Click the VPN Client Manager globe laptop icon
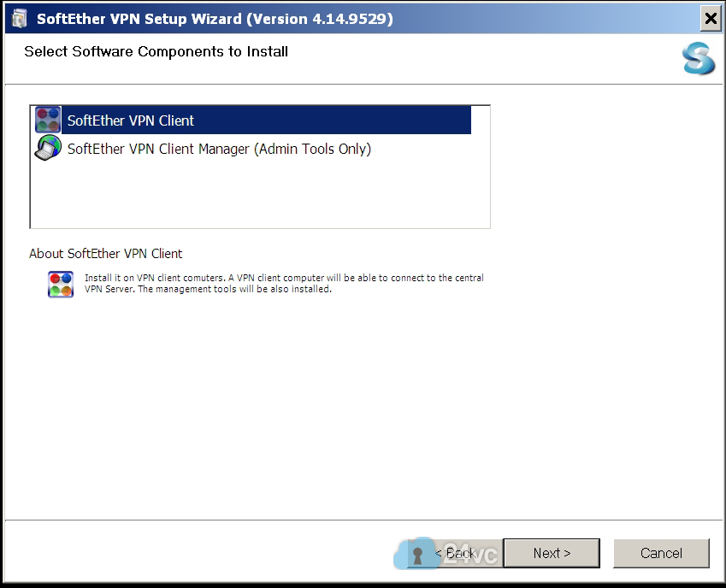This screenshot has width=726, height=588. pyautogui.click(x=48, y=148)
